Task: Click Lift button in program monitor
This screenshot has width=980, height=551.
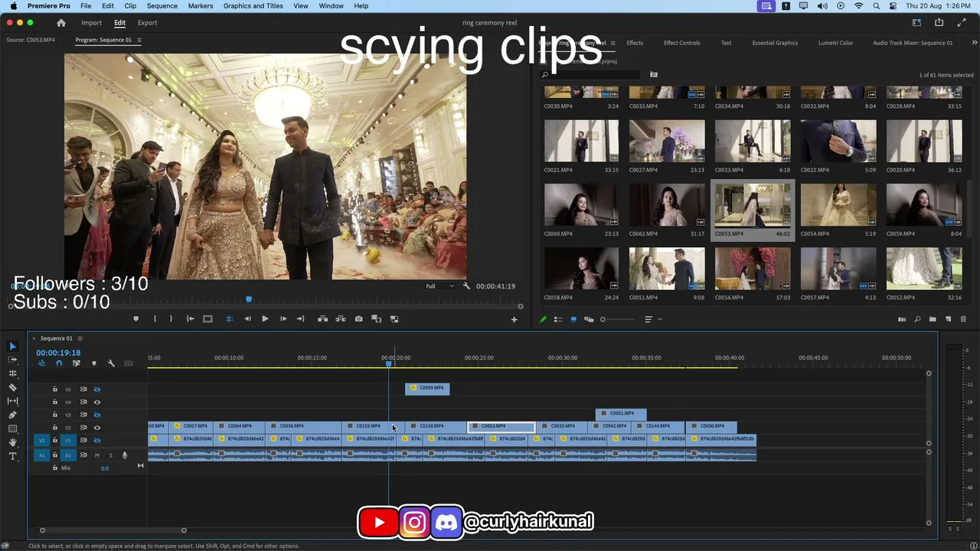Action: coord(322,319)
